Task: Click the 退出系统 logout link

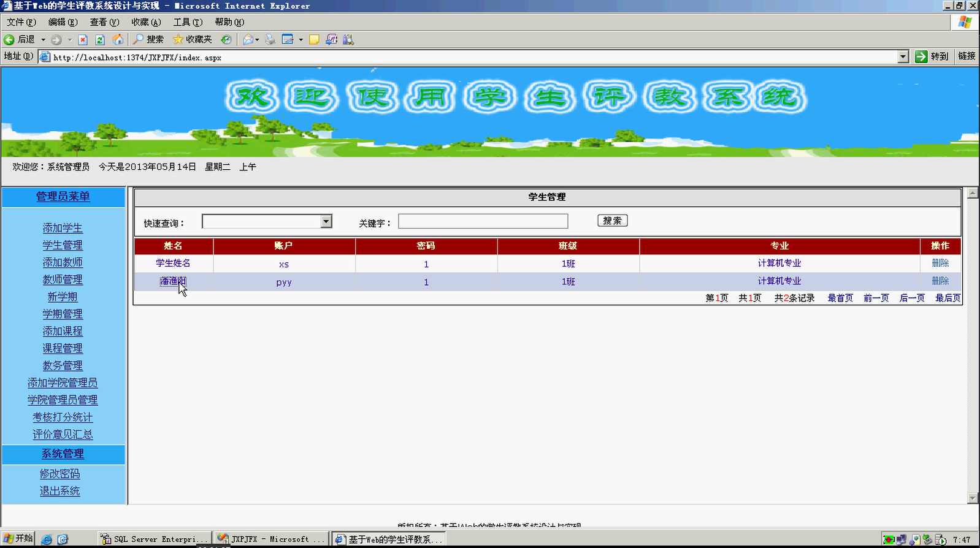Action: [60, 491]
